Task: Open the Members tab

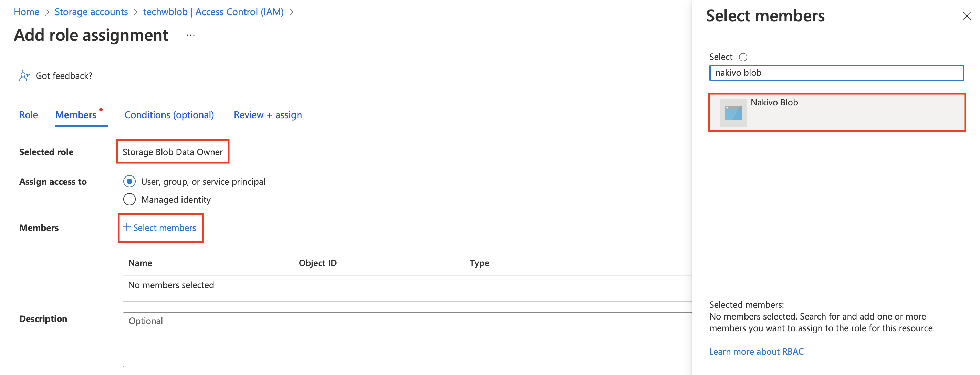Action: pos(76,115)
